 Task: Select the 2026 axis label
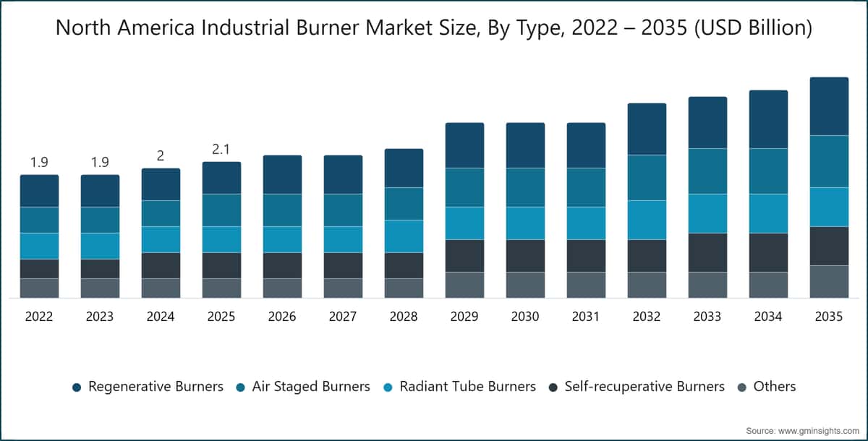pyautogui.click(x=282, y=317)
